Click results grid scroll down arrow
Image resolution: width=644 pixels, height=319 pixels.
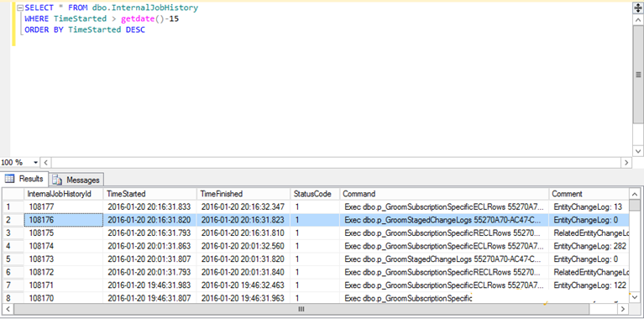point(634,297)
